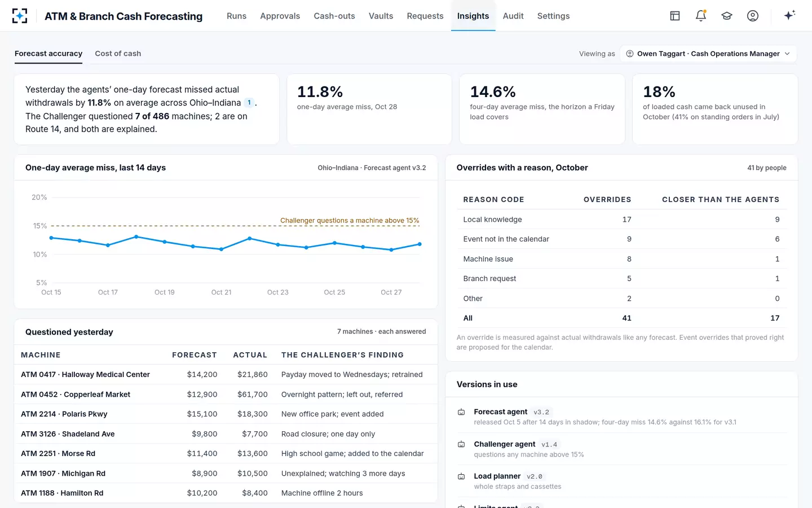Open the Settings tab
The height and width of the screenshot is (508, 812).
click(x=553, y=16)
